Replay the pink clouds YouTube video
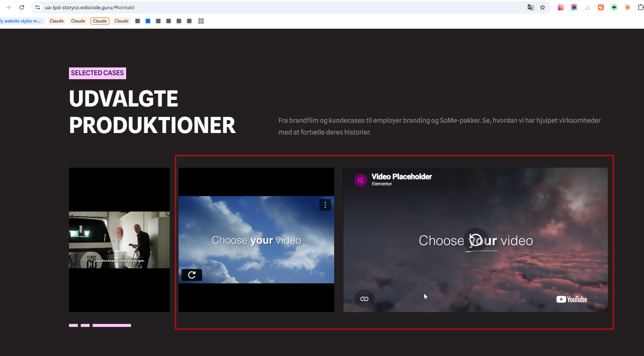Screen dimensions: 644x356 [x=476, y=240]
